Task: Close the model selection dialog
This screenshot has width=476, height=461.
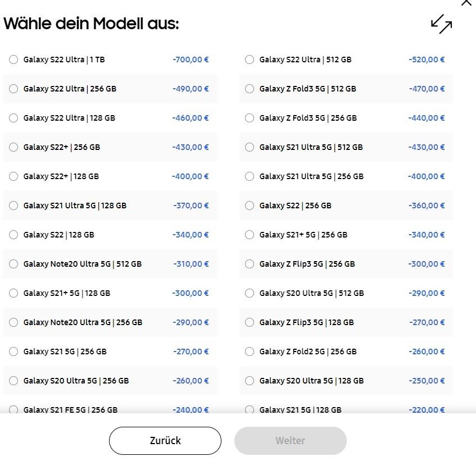Action: coord(466,2)
